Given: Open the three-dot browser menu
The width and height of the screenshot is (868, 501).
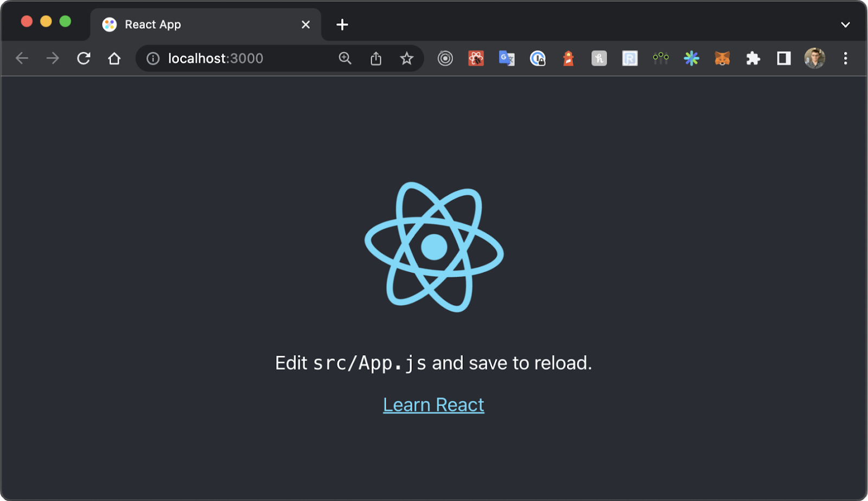Looking at the screenshot, I should click(845, 58).
